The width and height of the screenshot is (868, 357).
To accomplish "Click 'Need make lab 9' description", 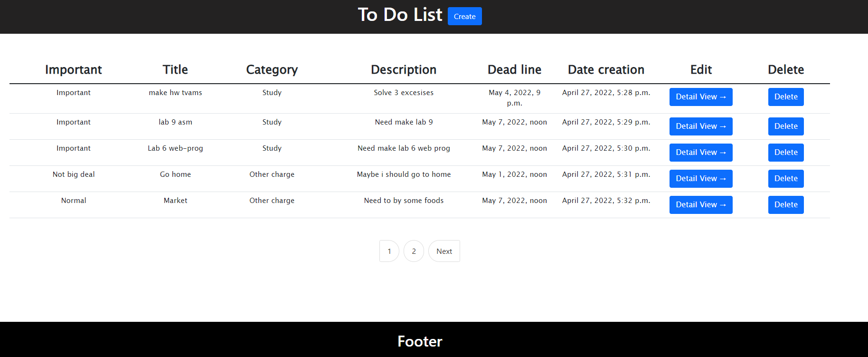I will tap(404, 122).
